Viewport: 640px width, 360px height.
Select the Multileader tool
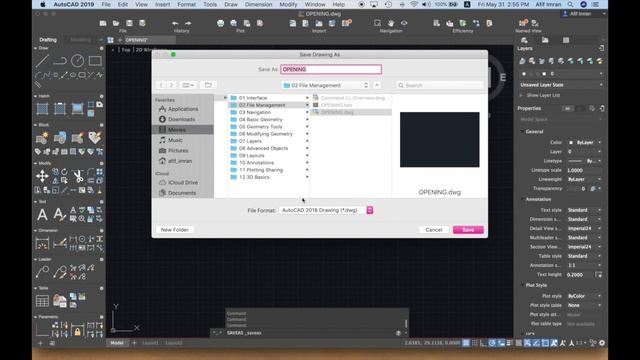tap(42, 272)
